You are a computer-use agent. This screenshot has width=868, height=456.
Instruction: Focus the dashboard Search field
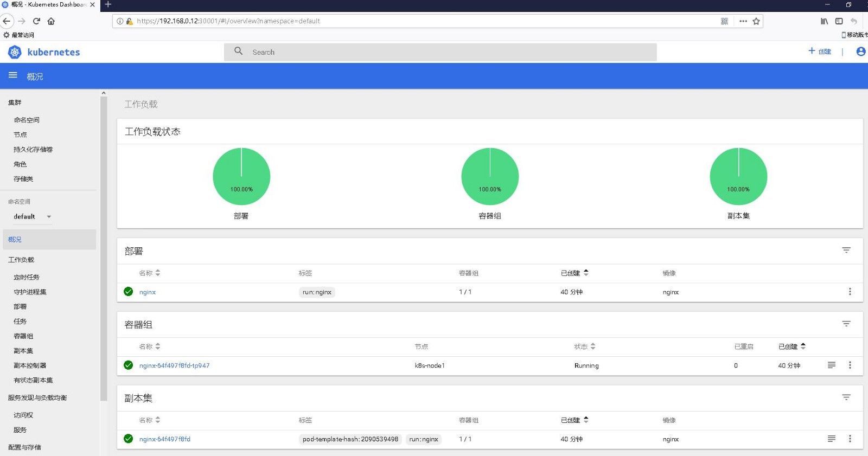click(x=440, y=52)
